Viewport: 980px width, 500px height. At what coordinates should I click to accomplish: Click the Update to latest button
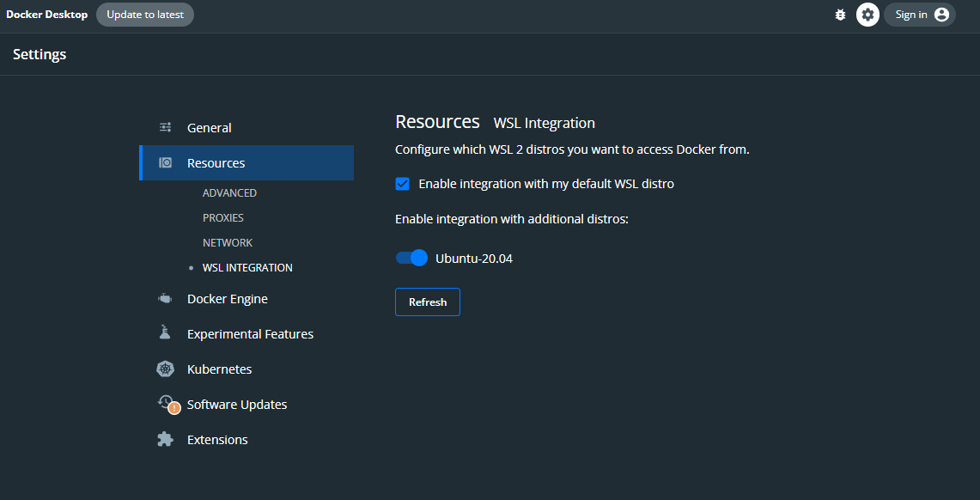point(145,15)
